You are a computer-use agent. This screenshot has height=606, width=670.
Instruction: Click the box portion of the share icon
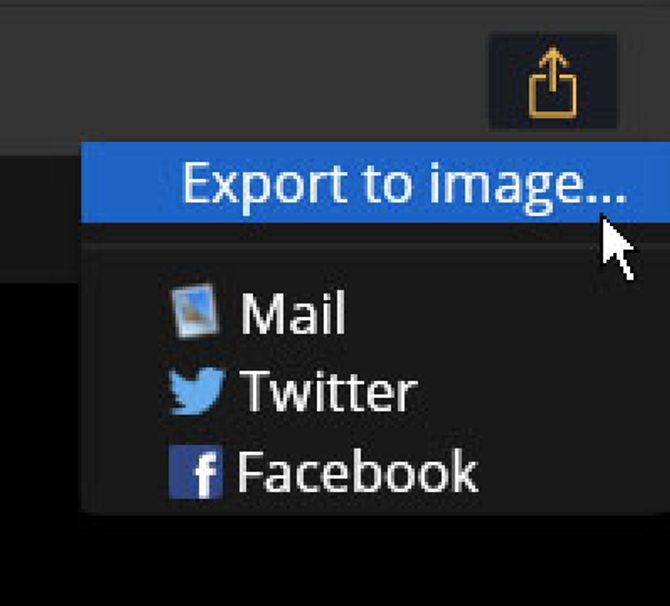552,97
